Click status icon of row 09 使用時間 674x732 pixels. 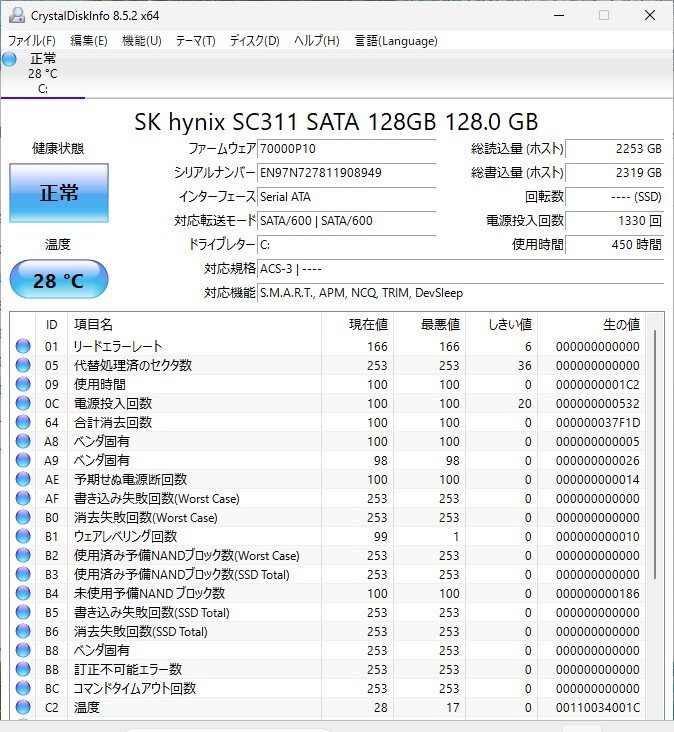23,384
